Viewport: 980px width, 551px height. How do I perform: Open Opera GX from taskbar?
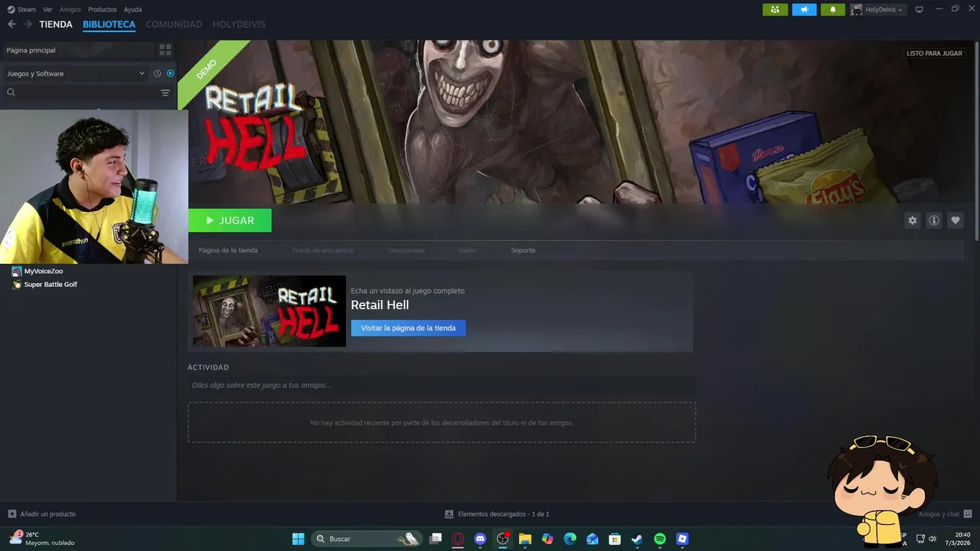point(458,539)
